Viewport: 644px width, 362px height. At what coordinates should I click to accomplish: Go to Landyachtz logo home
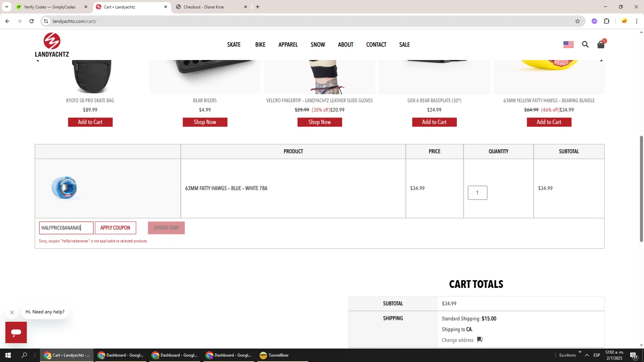(x=52, y=45)
